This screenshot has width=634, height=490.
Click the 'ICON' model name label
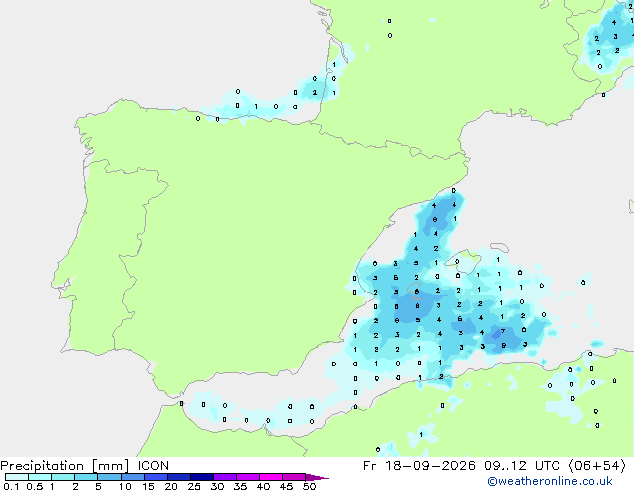tap(153, 466)
